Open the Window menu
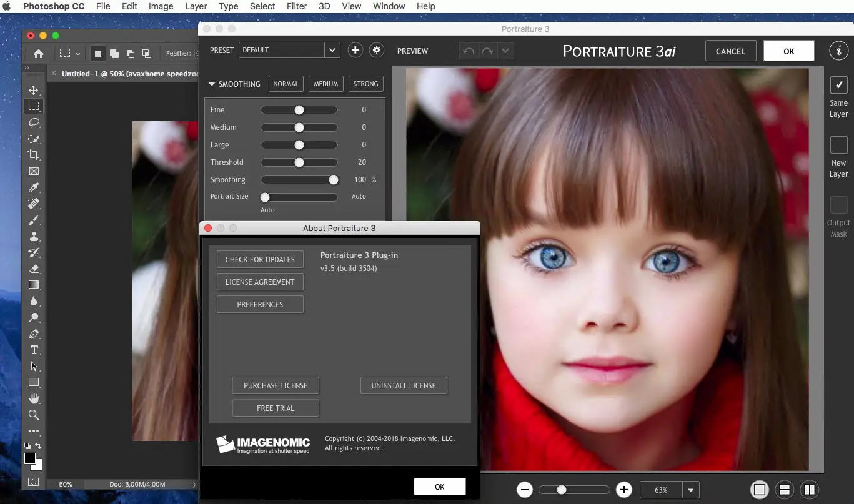 [389, 6]
